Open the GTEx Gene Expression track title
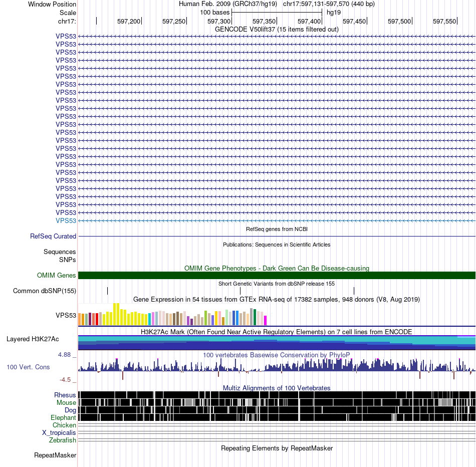 click(277, 299)
